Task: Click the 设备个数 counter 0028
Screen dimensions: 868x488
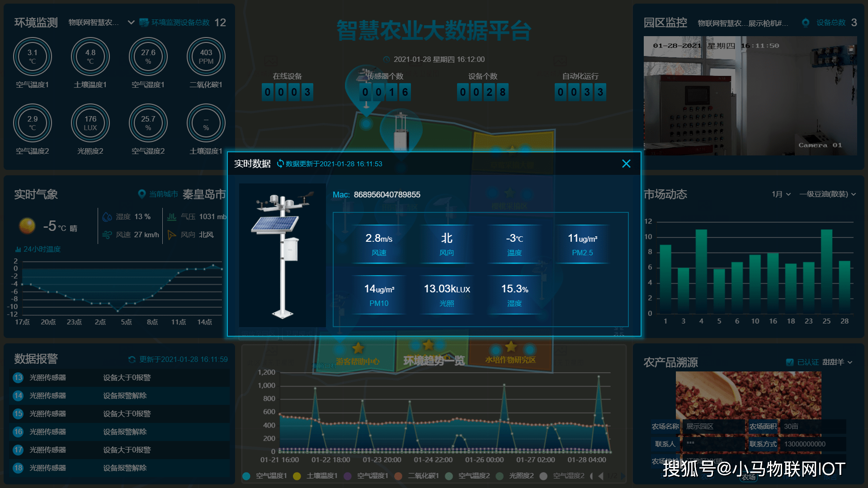Action: 483,92
